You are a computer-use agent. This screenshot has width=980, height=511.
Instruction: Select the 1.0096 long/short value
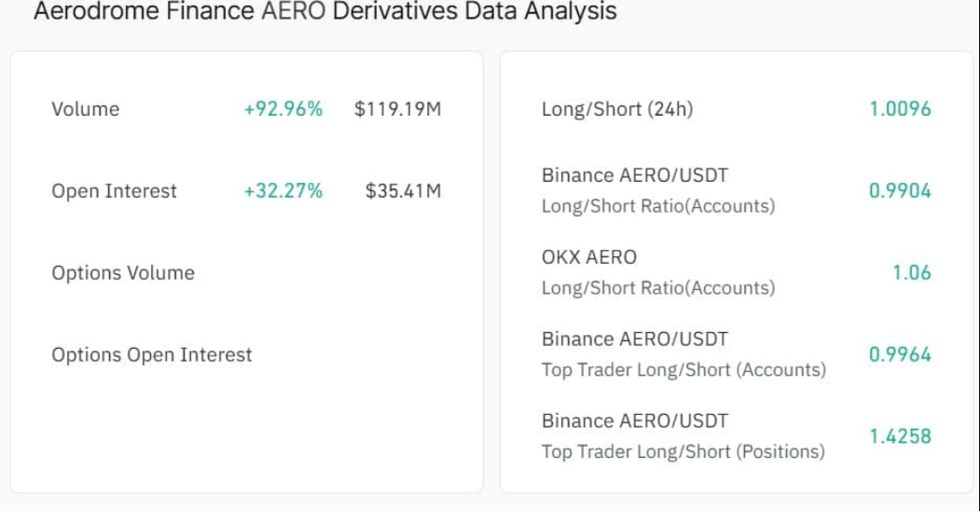coord(900,109)
